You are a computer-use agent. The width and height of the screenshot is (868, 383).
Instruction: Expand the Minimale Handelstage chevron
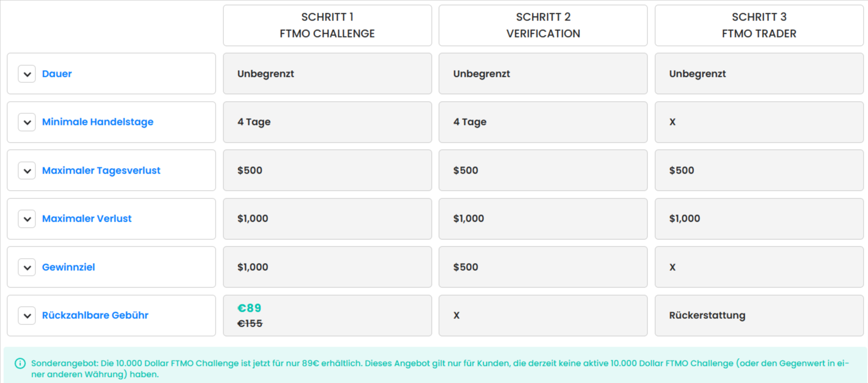coord(27,122)
